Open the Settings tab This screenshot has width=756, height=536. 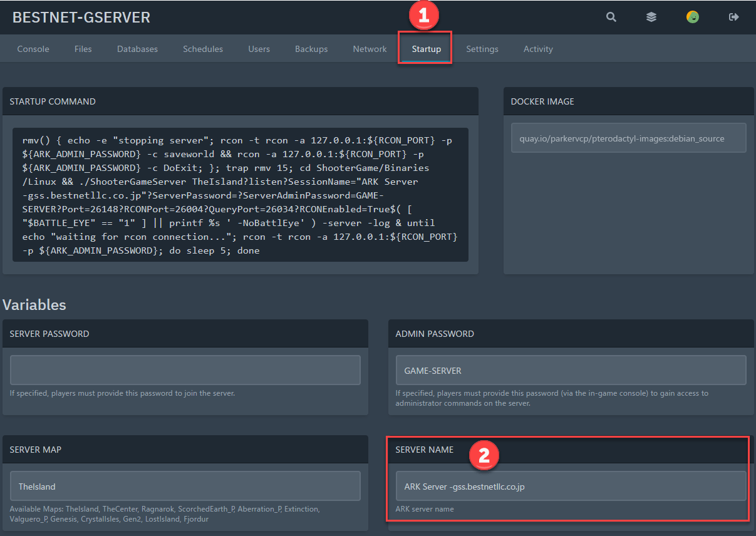pyautogui.click(x=482, y=49)
